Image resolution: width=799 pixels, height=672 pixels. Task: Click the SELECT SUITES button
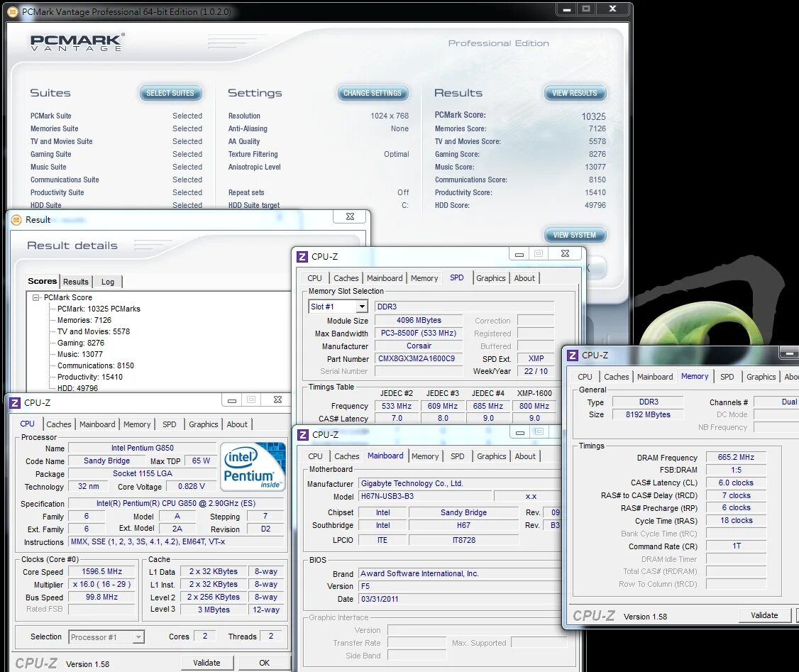170,92
